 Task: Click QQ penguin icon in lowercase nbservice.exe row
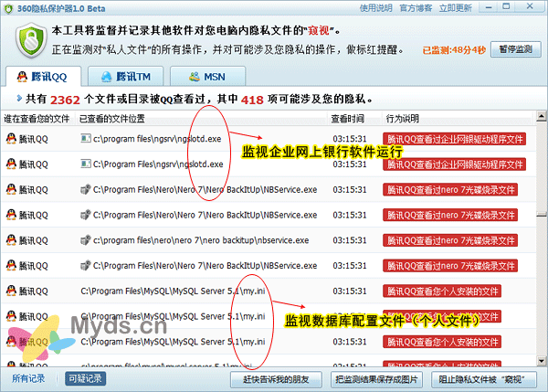click(x=11, y=240)
